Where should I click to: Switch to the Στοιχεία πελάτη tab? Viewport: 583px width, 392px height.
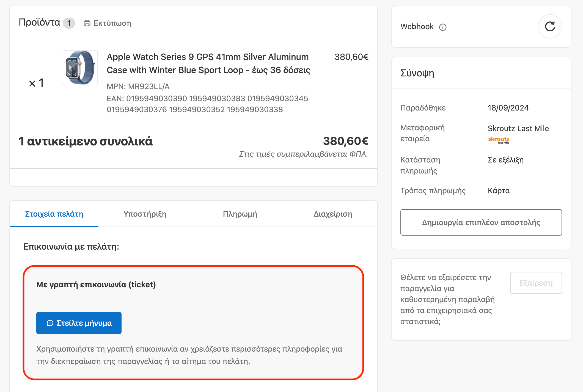54,214
